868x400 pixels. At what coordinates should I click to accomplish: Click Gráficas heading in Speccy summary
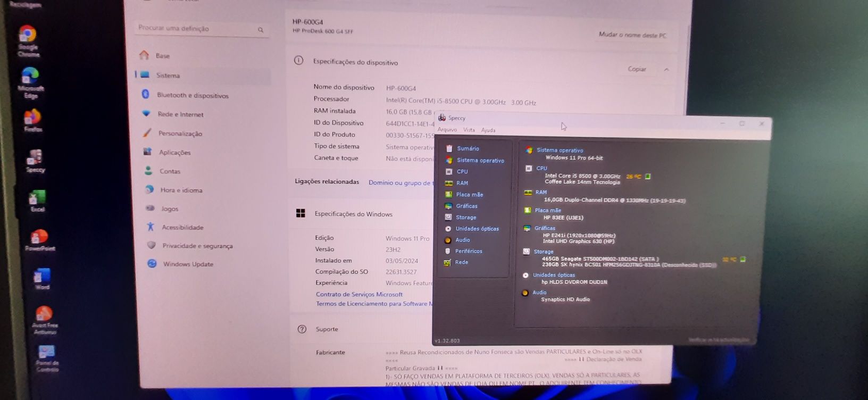coord(545,228)
